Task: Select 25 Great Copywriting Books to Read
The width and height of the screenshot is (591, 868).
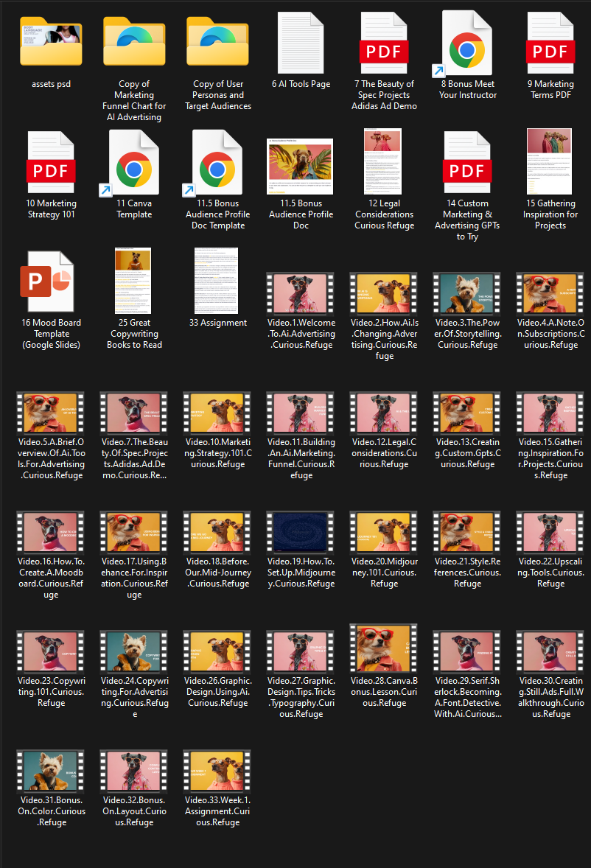Action: [x=134, y=281]
